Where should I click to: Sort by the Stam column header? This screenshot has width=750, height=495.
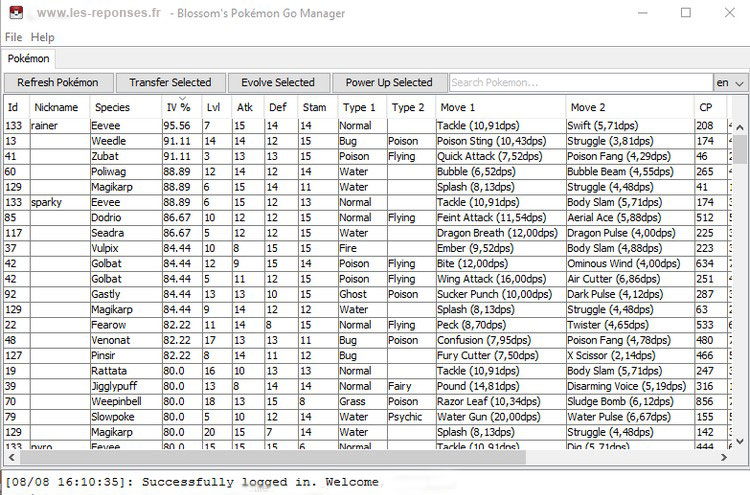[x=317, y=107]
